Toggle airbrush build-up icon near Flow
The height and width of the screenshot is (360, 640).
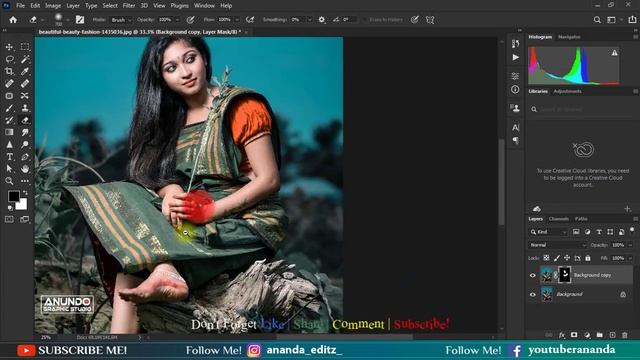250,20
